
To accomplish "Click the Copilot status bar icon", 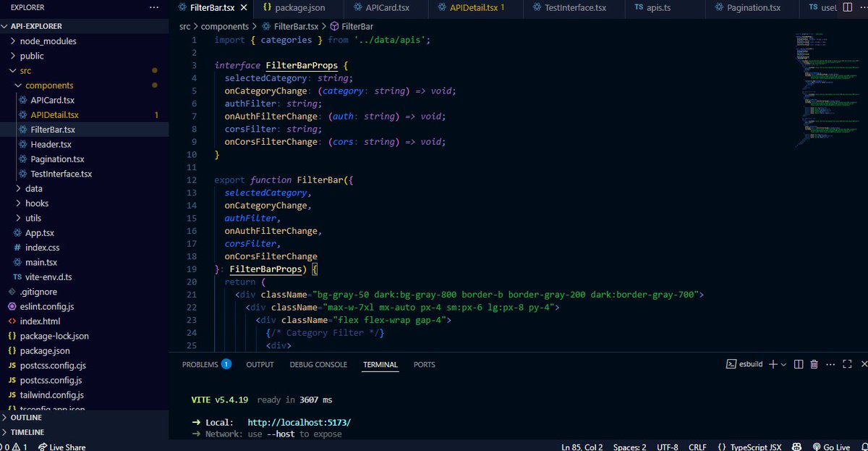I will point(796,447).
